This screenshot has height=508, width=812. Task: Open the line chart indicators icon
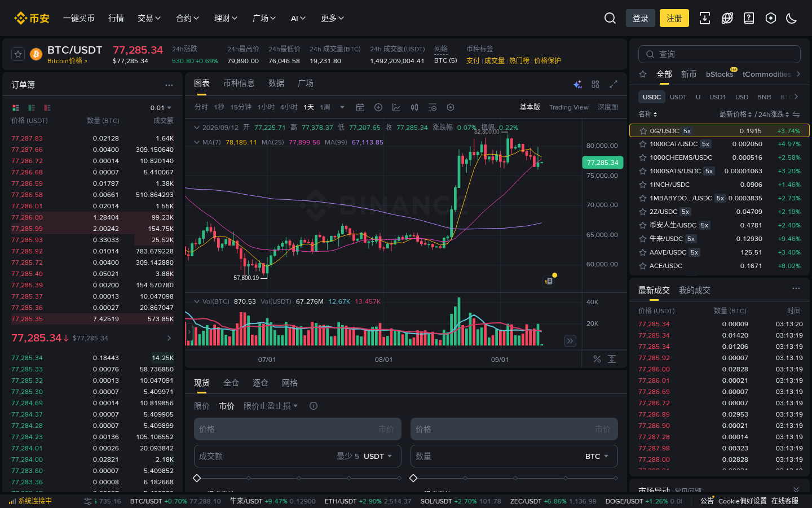[x=396, y=107]
